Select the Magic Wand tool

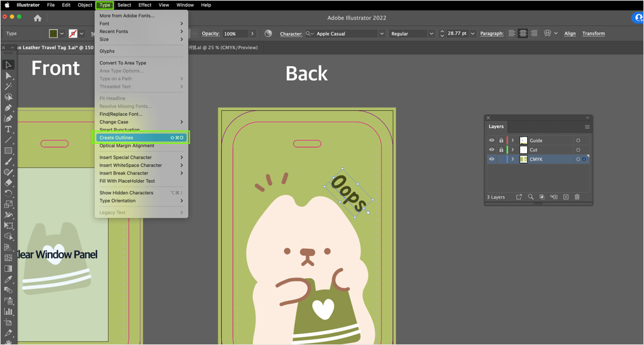[8, 87]
